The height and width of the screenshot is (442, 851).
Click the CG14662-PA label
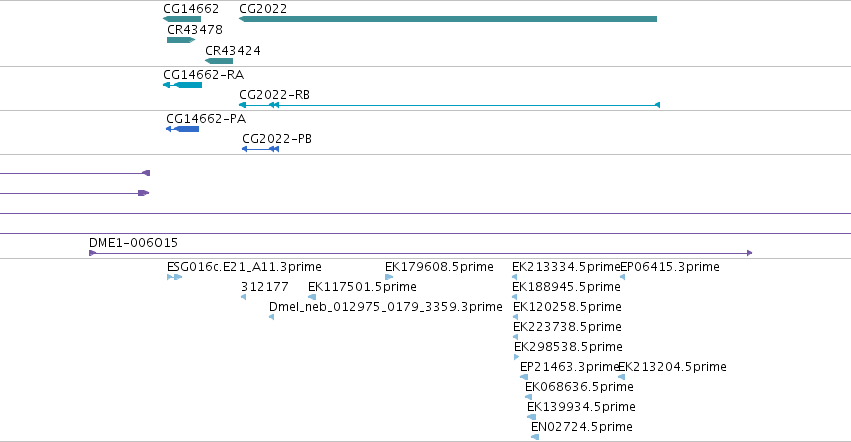tap(206, 118)
